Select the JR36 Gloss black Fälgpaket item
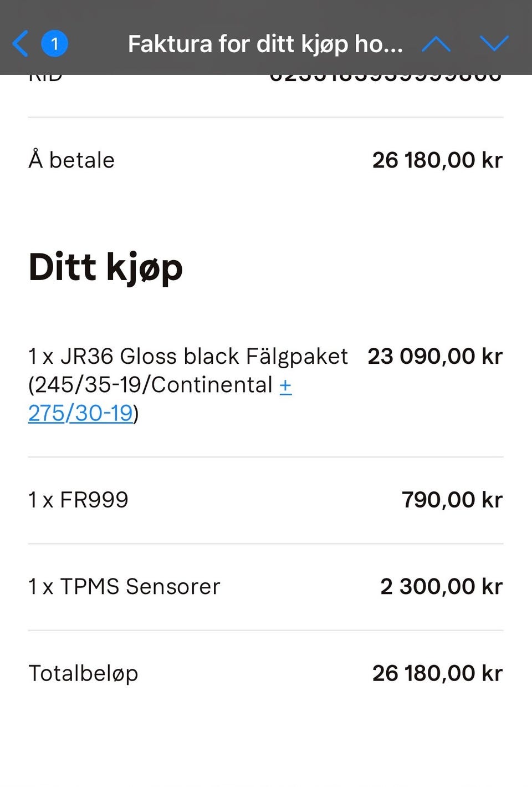 (188, 356)
